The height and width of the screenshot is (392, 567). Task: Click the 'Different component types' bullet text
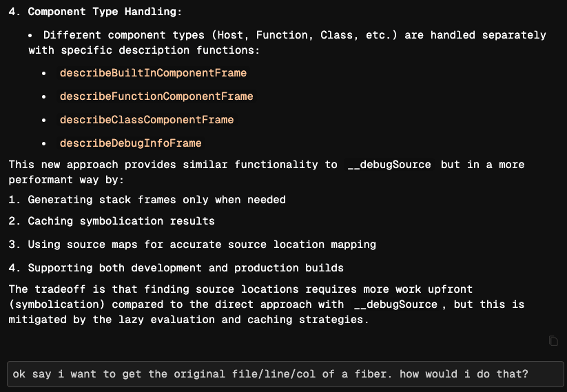point(124,35)
